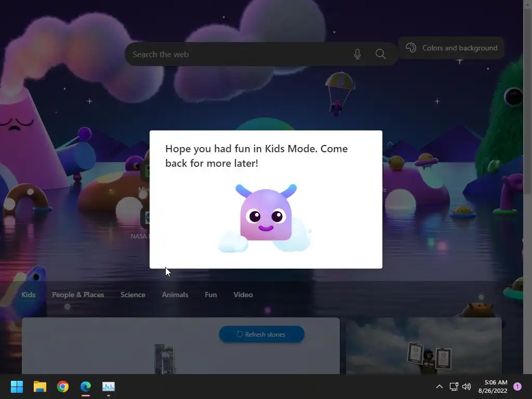Expand hidden system tray icons chevron
Screen dimensions: 532x399
pyautogui.click(x=440, y=387)
